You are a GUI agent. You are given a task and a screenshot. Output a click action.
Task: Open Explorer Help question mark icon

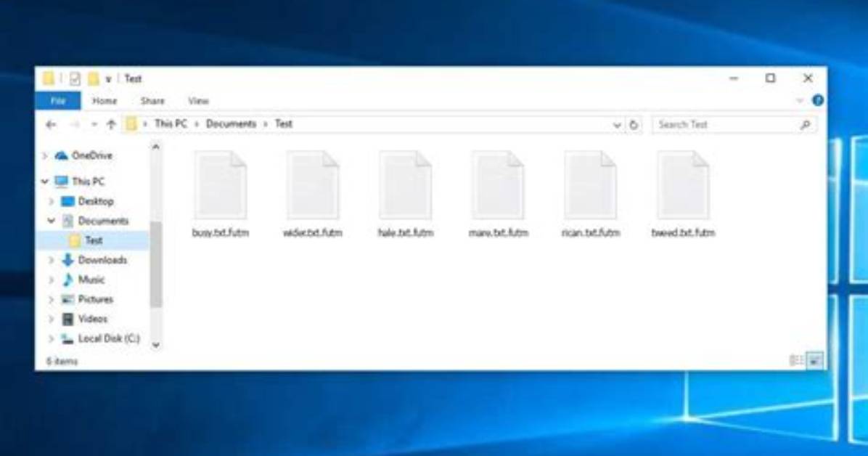pos(818,101)
